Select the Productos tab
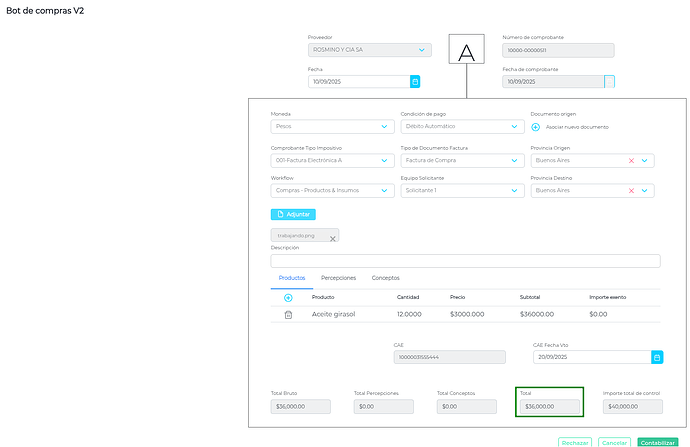Image resolution: width=690 pixels, height=447 pixels. [292, 278]
